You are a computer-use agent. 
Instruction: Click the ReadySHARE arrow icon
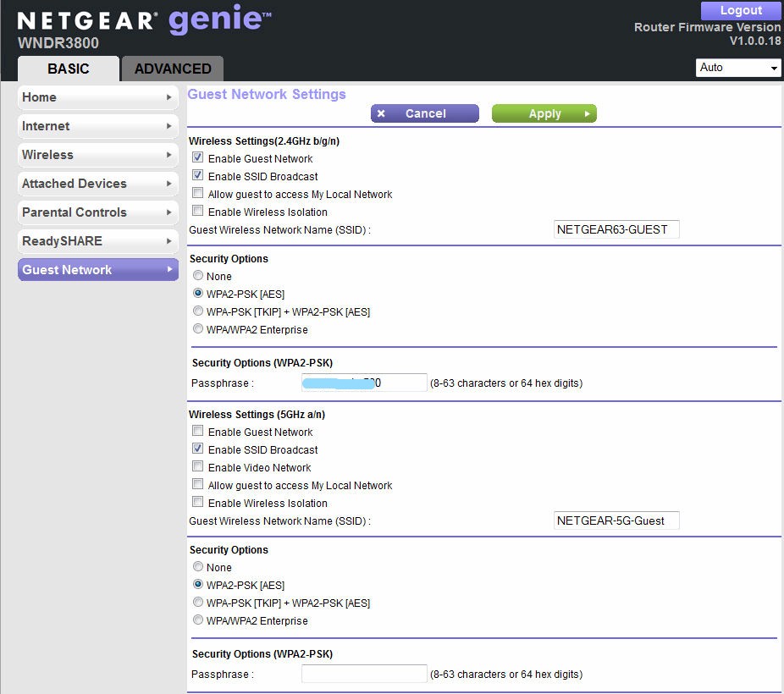(169, 241)
